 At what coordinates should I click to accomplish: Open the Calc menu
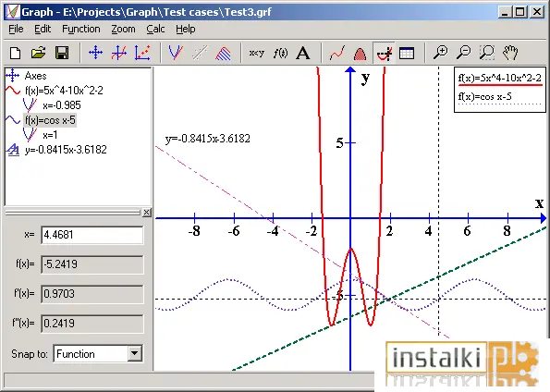click(155, 30)
